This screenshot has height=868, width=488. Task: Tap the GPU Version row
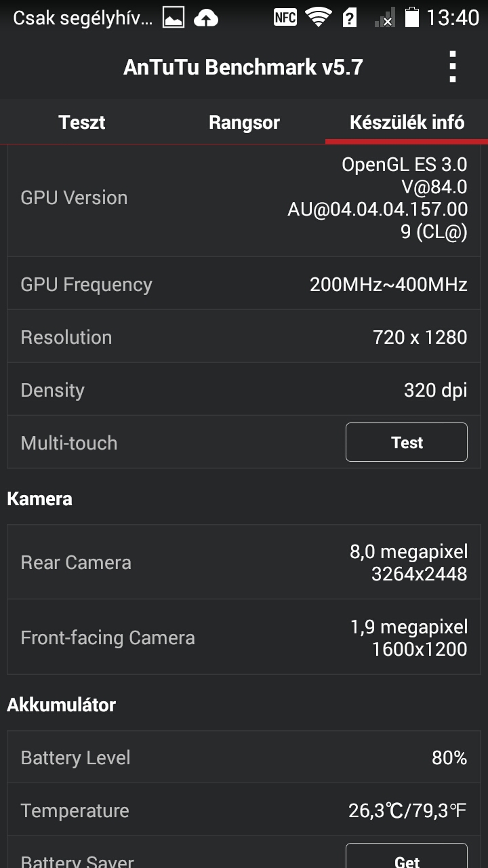244,198
